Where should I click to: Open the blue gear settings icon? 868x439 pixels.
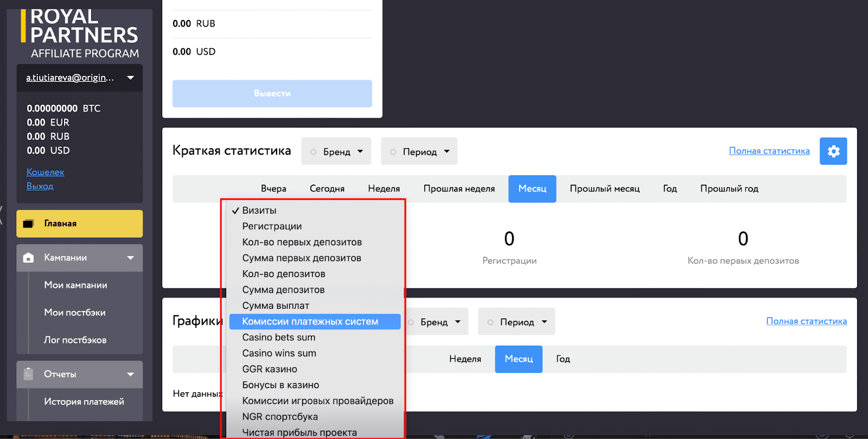[833, 151]
